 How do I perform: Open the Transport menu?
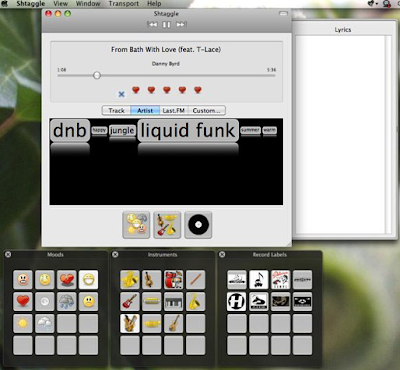pyautogui.click(x=124, y=4)
